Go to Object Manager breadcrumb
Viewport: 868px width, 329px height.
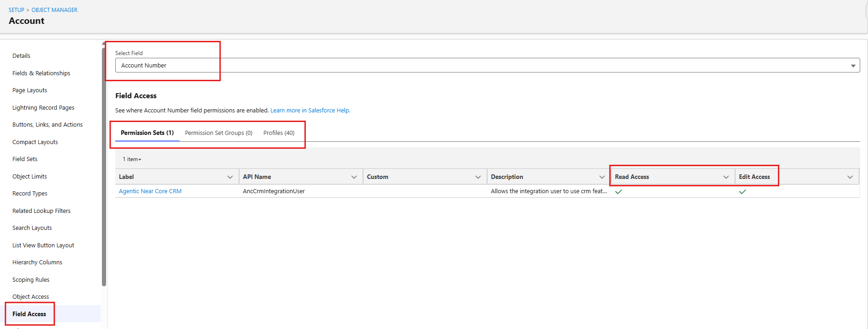click(54, 10)
